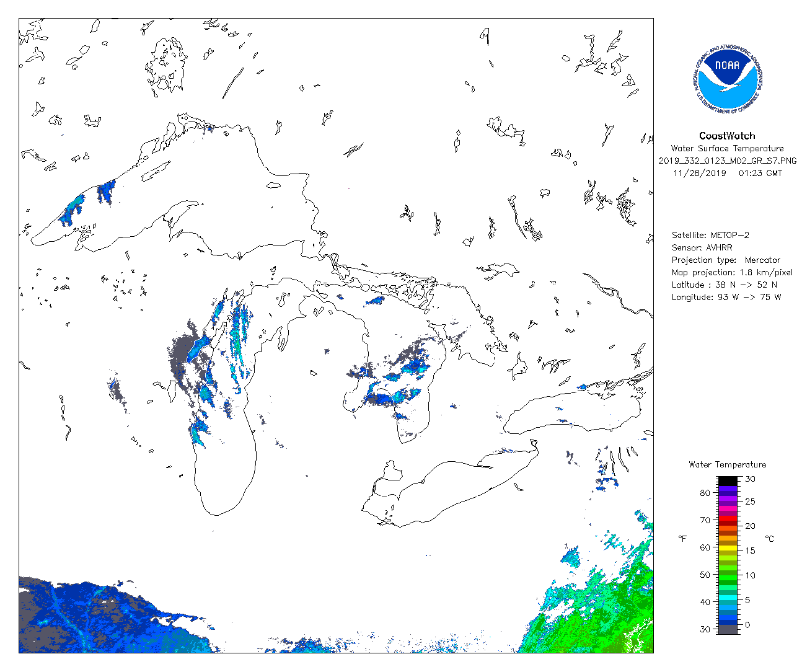Click the 60 °F legend tick label
This screenshot has height=672, width=802.
(x=705, y=547)
